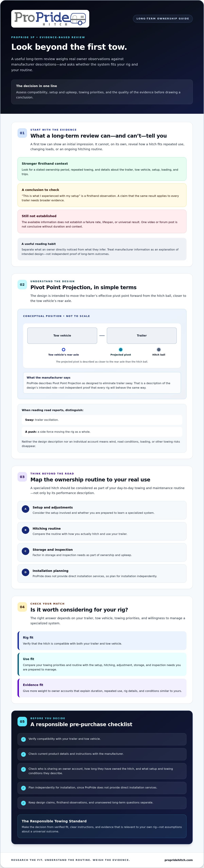Click the Trailer box in diagram
The width and height of the screenshot is (204, 868).
pyautogui.click(x=142, y=336)
